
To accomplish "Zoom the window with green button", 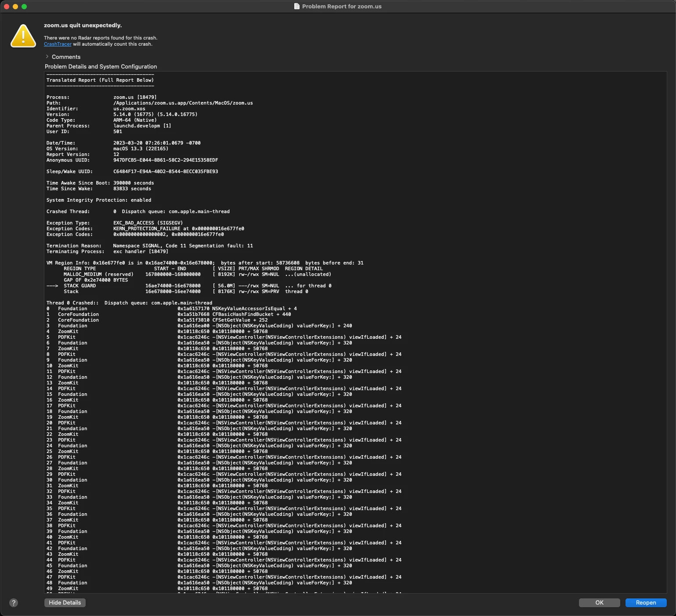I will (24, 7).
